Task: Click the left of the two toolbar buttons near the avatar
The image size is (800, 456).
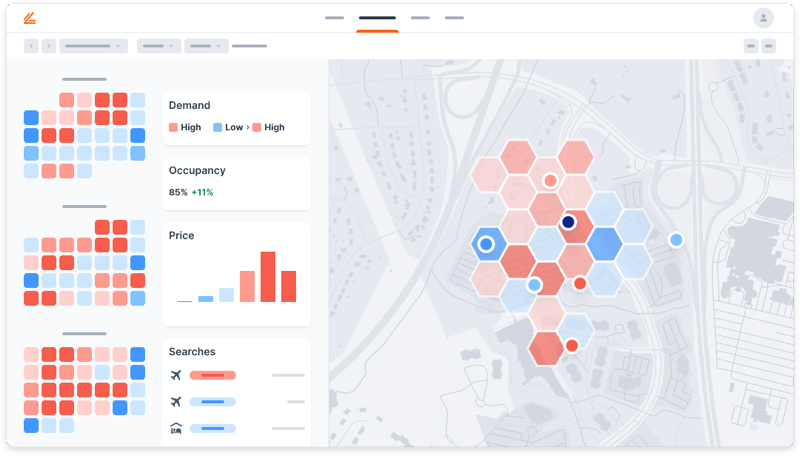Action: 751,46
